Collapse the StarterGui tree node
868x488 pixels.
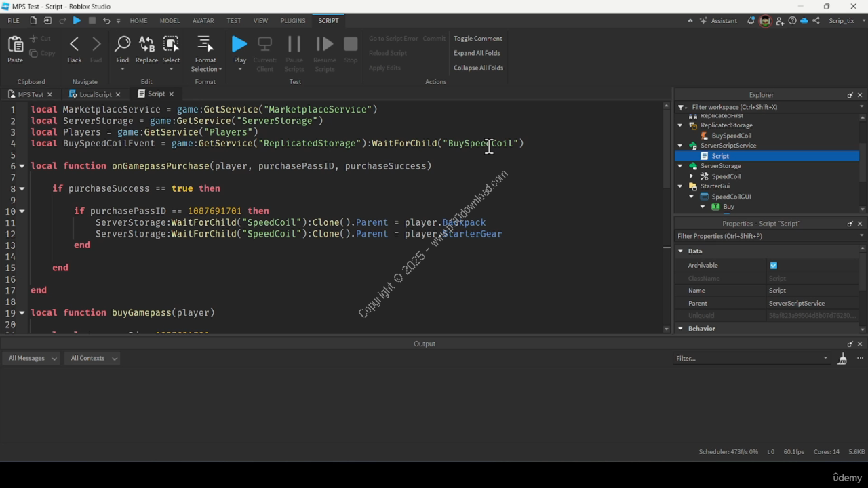680,186
